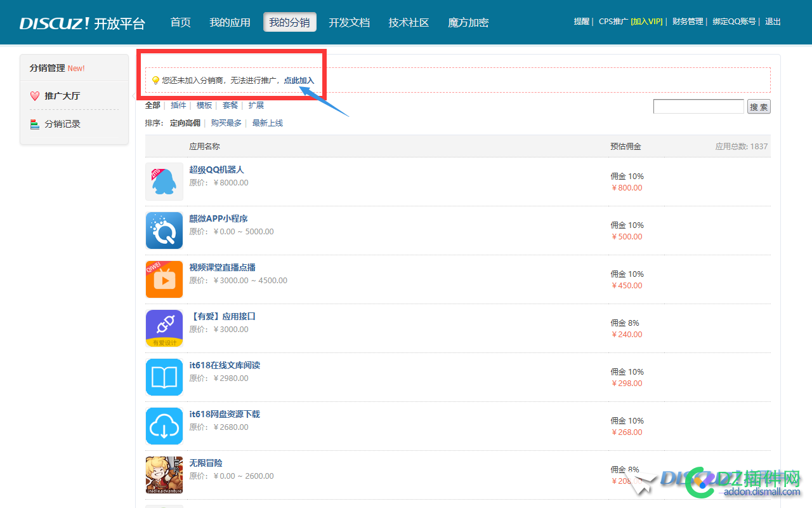The image size is (812, 508).
Task: Filter apps by 模板 category
Action: [x=204, y=105]
